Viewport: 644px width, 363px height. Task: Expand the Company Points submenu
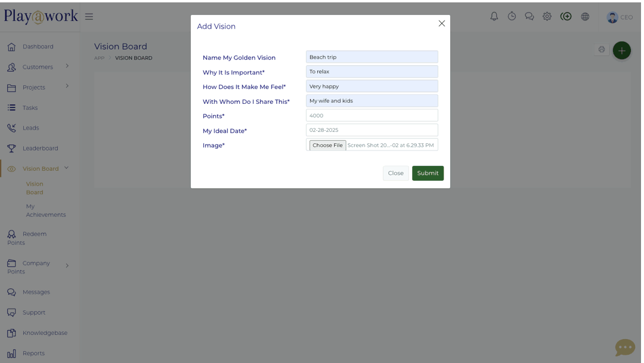67,266
